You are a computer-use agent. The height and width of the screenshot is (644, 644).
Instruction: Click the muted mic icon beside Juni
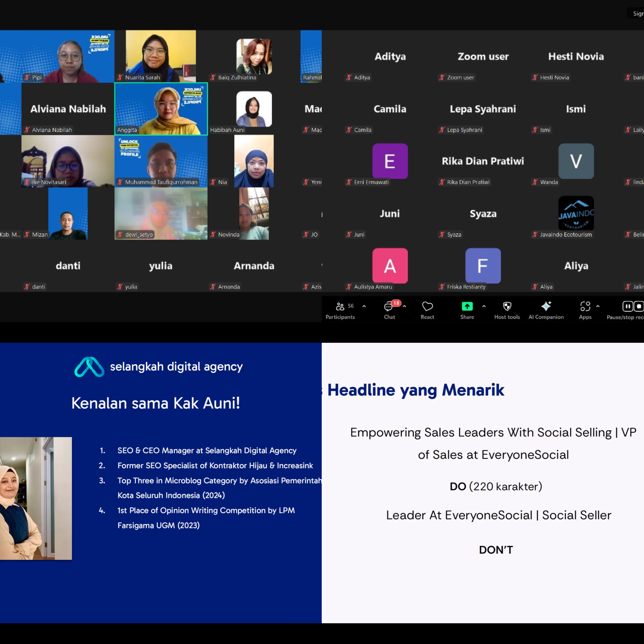coord(349,234)
